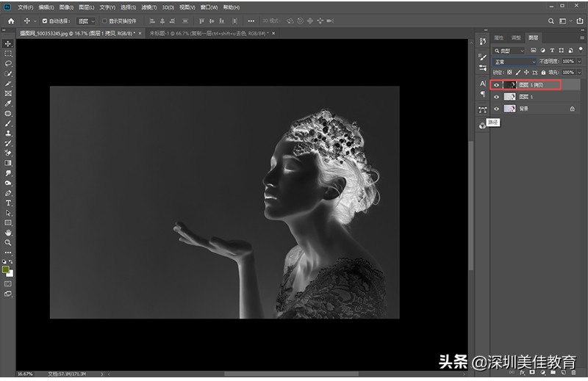Open the 图像(I) menu
This screenshot has height=381, width=588.
pyautogui.click(x=66, y=7)
